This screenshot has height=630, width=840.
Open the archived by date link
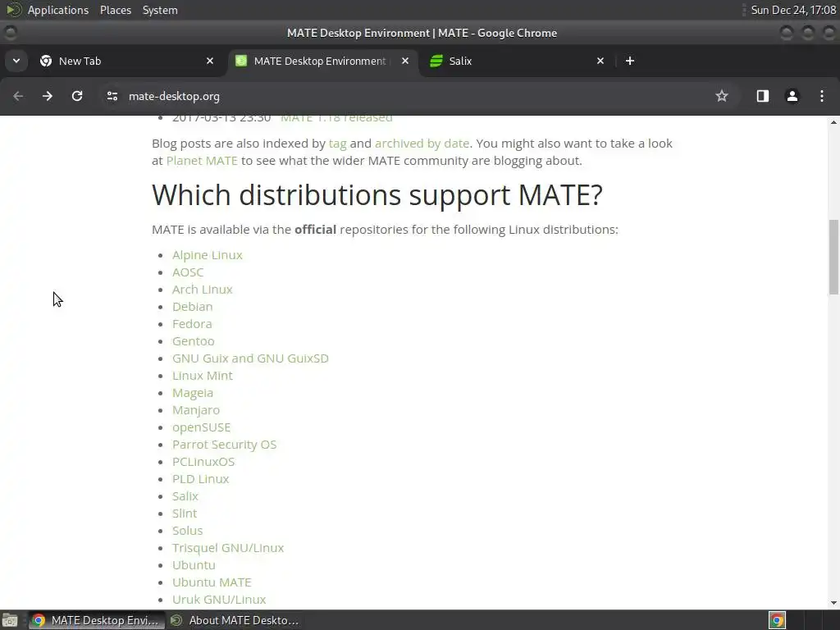pos(422,144)
